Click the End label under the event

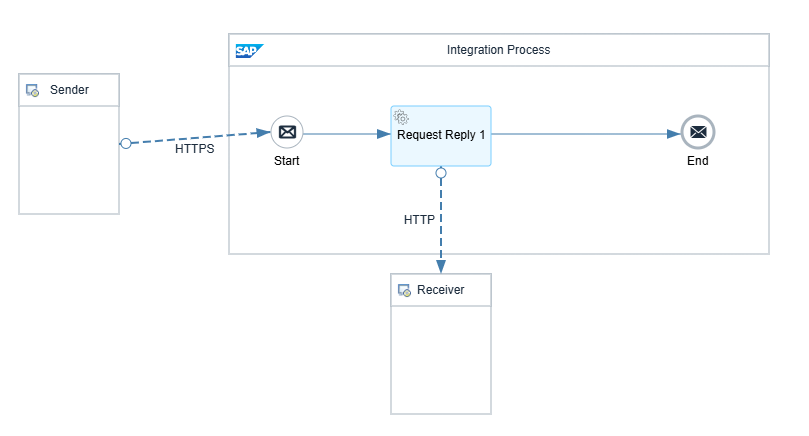698,161
